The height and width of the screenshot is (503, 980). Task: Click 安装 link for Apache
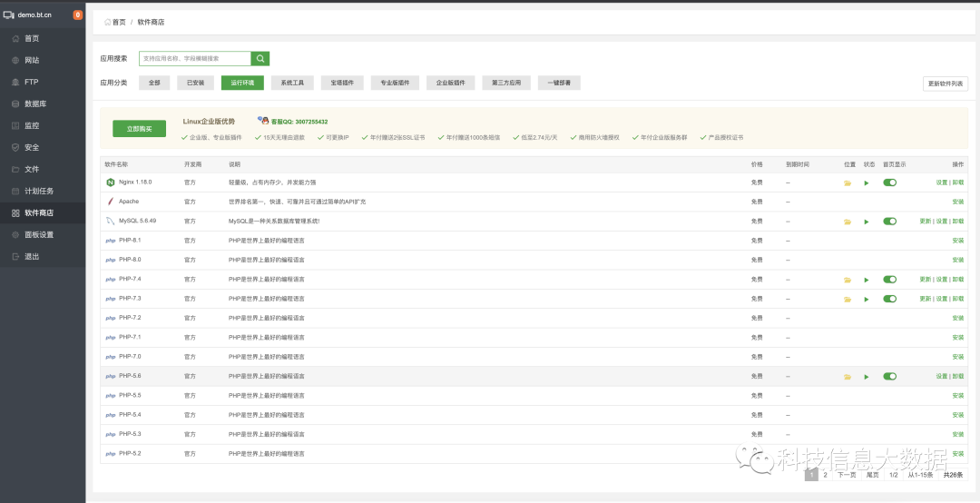(x=957, y=202)
